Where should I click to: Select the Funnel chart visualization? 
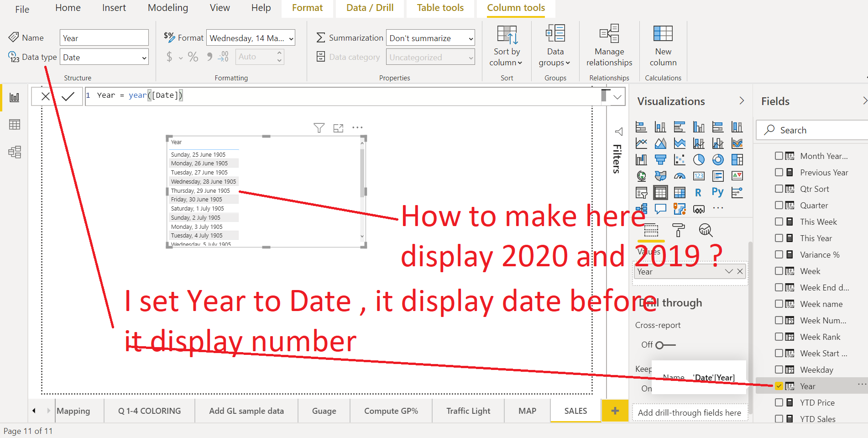(660, 159)
